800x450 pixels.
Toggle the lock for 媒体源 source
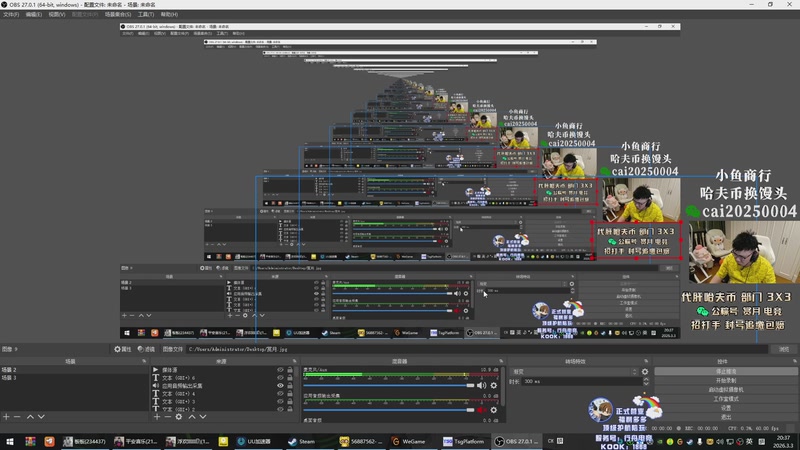pos(290,370)
